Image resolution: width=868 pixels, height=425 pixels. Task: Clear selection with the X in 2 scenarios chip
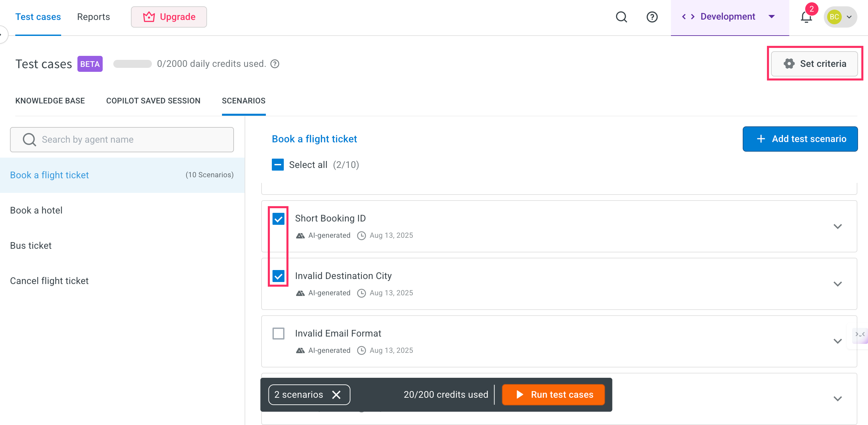(x=336, y=395)
